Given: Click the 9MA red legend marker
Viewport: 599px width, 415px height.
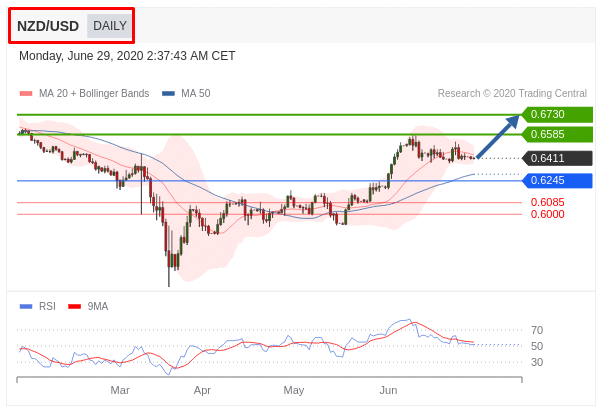Looking at the screenshot, I should (x=74, y=306).
